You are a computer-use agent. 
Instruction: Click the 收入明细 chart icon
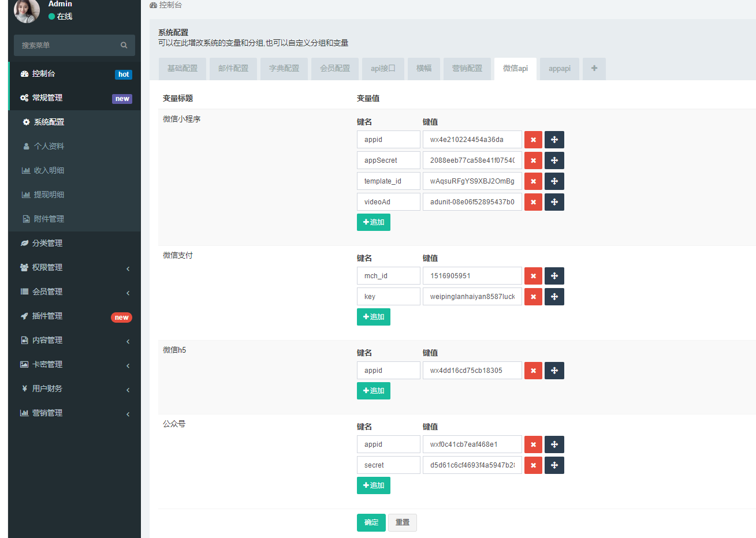coord(24,170)
